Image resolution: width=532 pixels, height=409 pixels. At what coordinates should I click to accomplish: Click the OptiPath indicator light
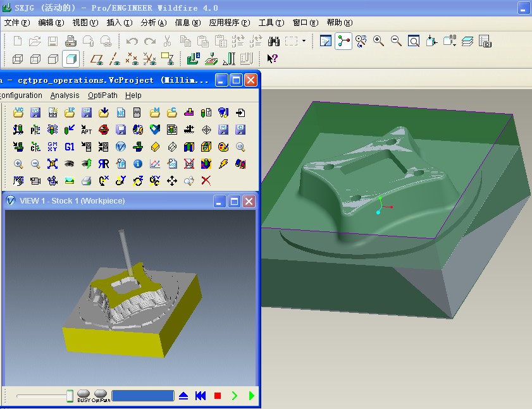pyautogui.click(x=101, y=393)
